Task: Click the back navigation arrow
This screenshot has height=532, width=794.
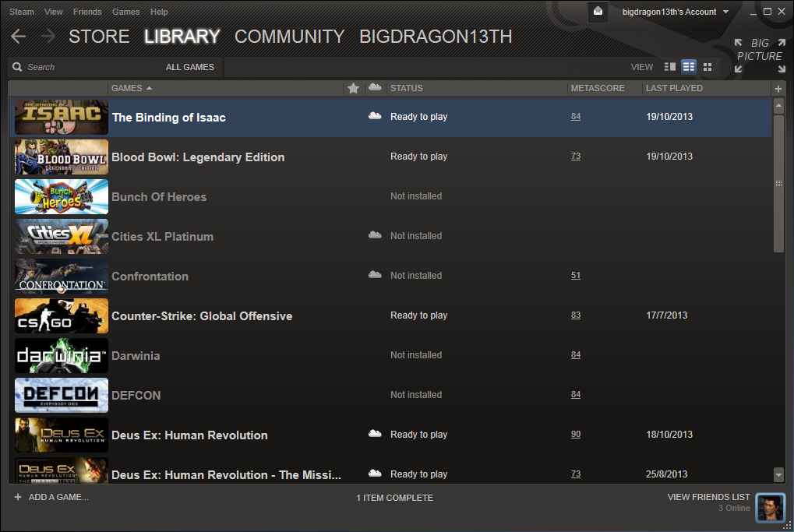Action: pyautogui.click(x=19, y=37)
